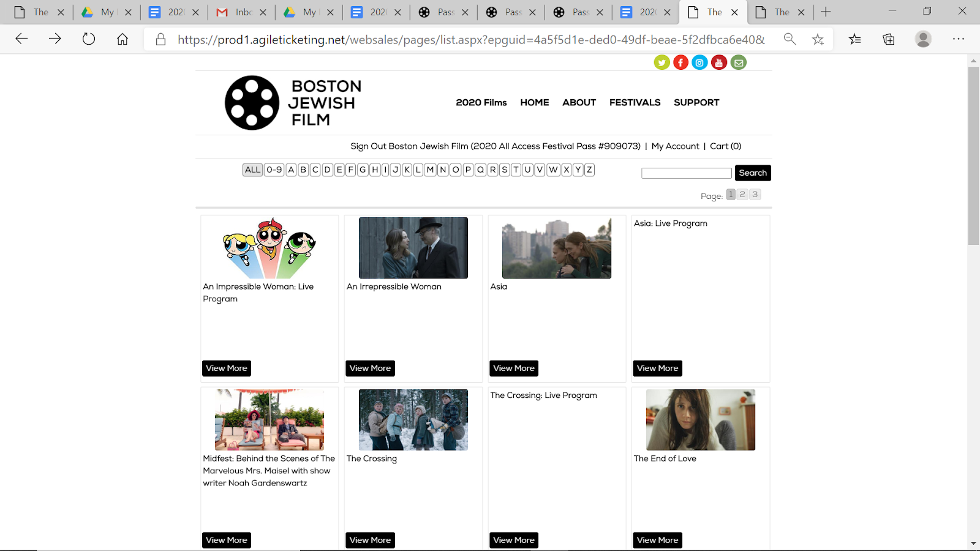
Task: Click the scrollbar down arrow
Action: [973, 544]
